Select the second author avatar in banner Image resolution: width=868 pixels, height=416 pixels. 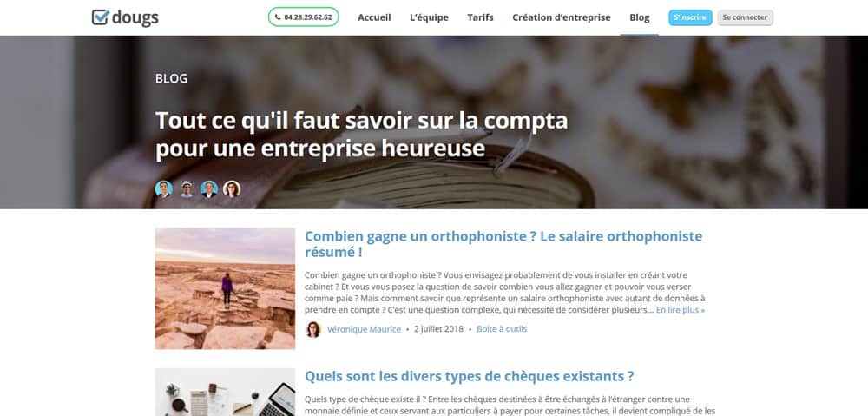point(187,188)
